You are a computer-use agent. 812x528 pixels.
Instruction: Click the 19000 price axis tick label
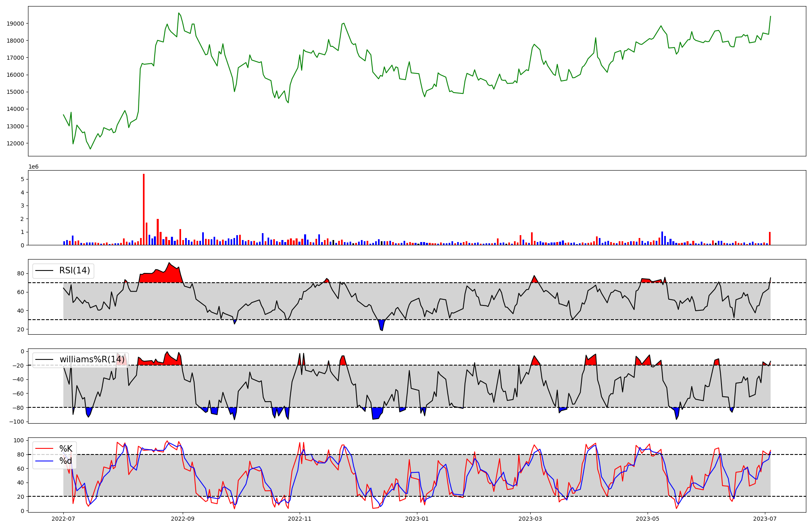click(x=15, y=24)
